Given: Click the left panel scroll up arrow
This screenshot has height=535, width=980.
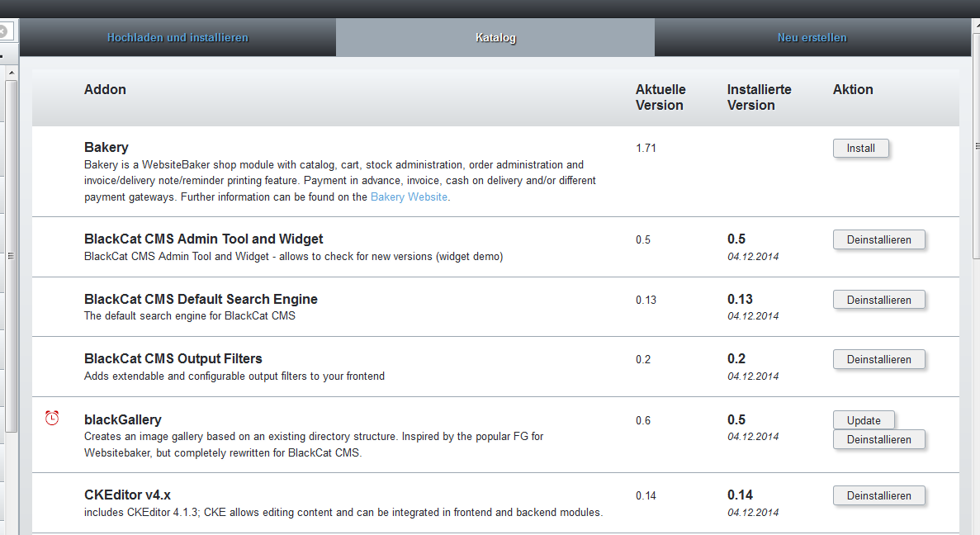Looking at the screenshot, I should coord(12,73).
